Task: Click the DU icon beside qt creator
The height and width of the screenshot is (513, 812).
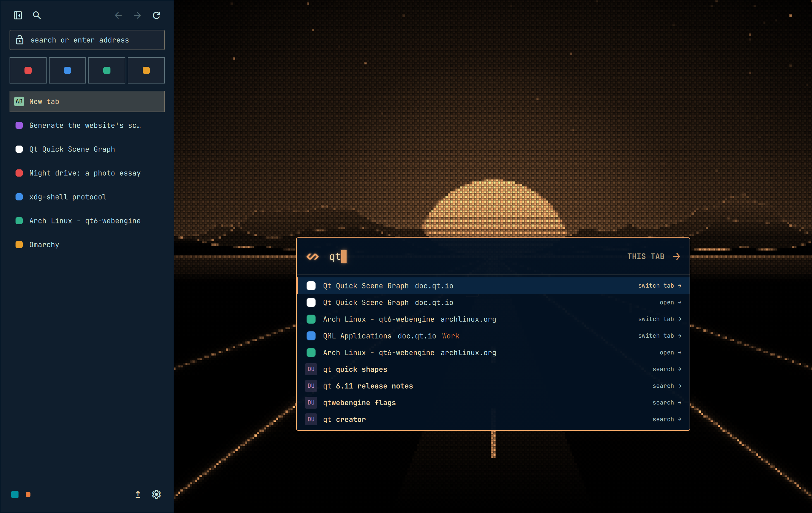Action: pos(311,420)
